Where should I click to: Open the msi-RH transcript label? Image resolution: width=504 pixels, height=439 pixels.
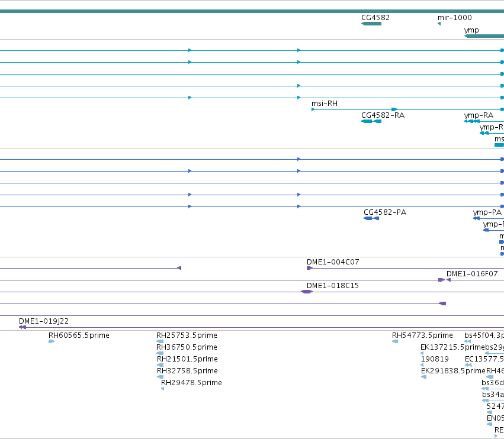[325, 104]
